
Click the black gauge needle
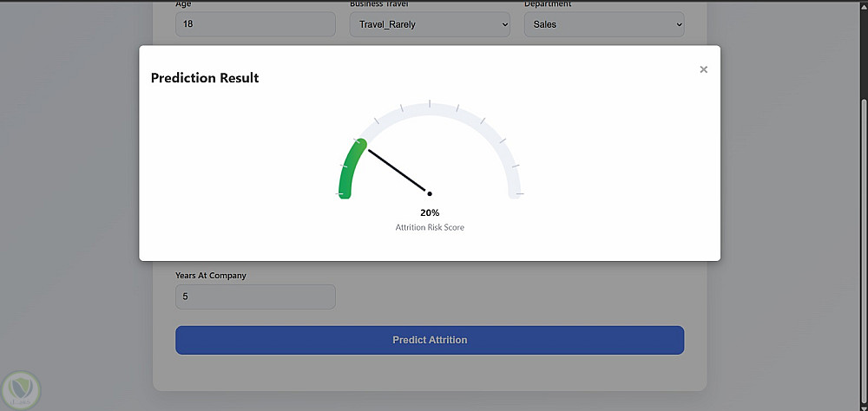[398, 171]
